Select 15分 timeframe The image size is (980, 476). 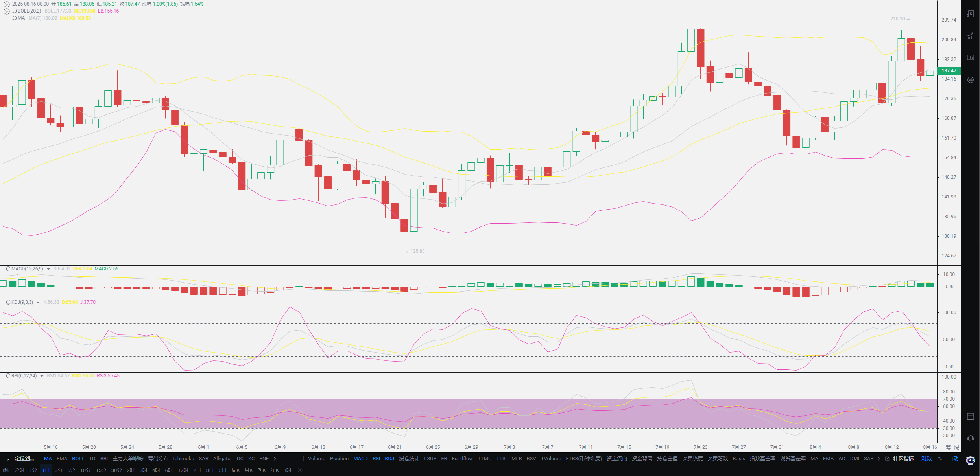[x=101, y=470]
